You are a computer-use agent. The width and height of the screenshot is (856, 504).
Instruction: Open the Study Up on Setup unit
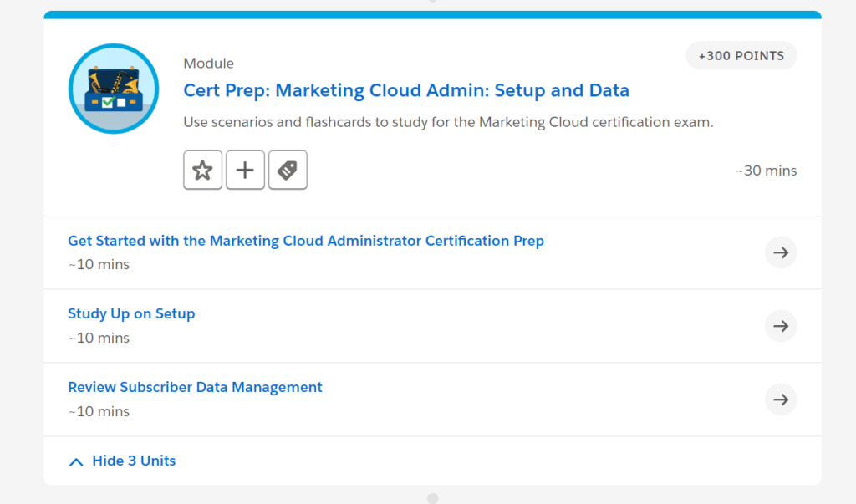pos(131,313)
